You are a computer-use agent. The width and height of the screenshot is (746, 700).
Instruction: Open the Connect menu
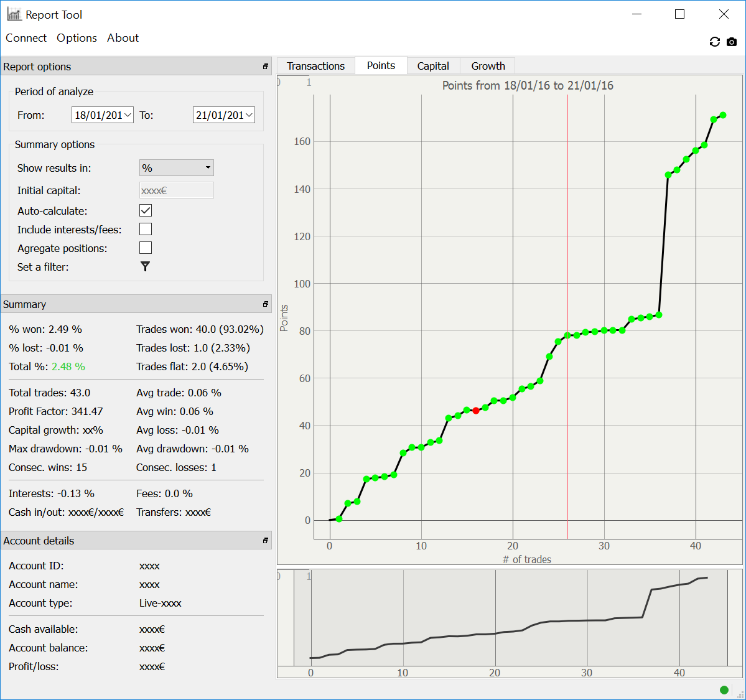26,38
